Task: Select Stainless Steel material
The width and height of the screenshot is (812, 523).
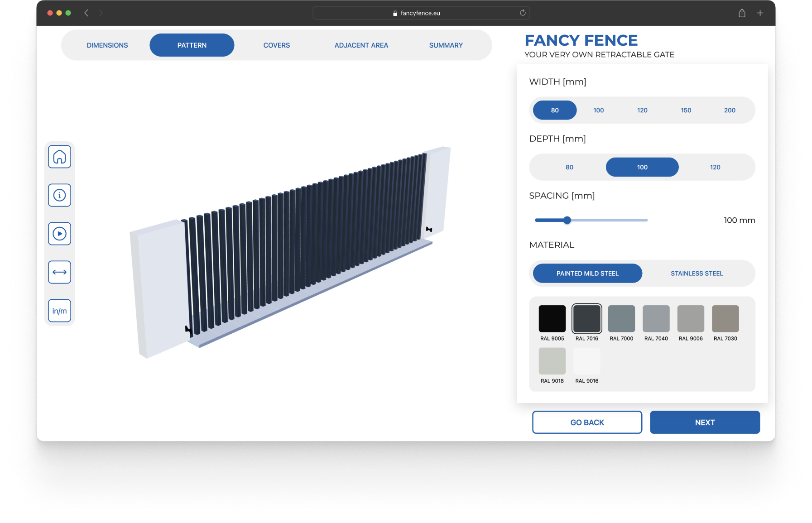Action: point(697,273)
